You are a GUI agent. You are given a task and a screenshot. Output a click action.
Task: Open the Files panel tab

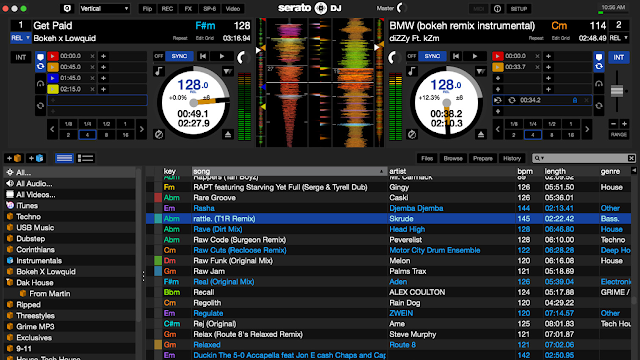(427, 158)
